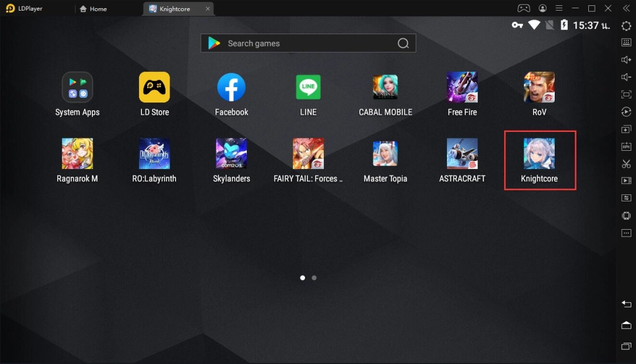Select the Knightcore tab

pos(174,9)
